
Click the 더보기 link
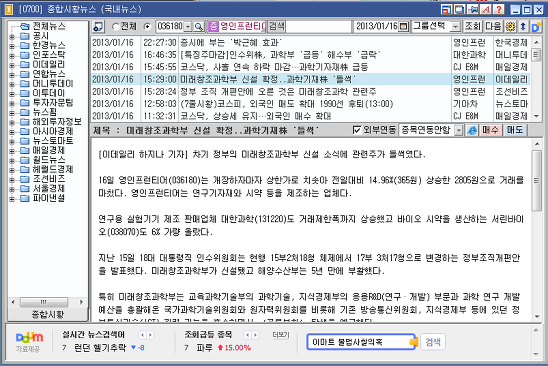pos(281,335)
